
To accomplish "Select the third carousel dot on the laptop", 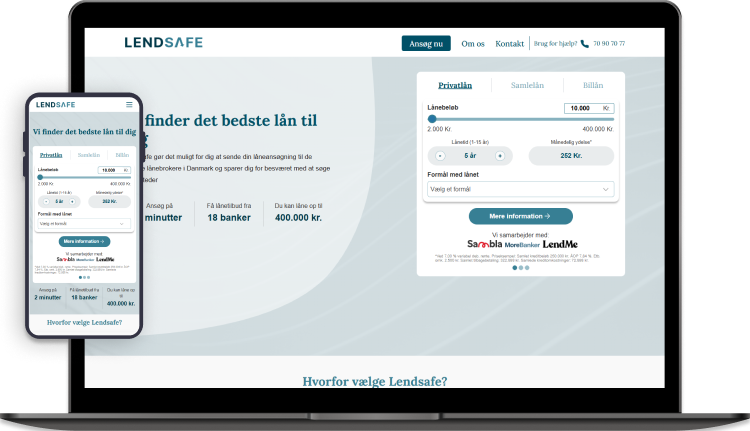I will [527, 268].
